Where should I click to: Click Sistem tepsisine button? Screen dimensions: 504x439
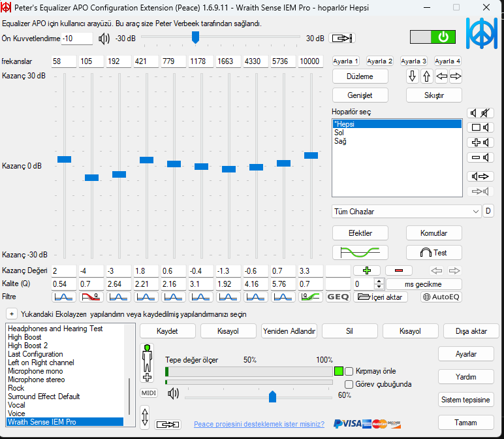465,399
